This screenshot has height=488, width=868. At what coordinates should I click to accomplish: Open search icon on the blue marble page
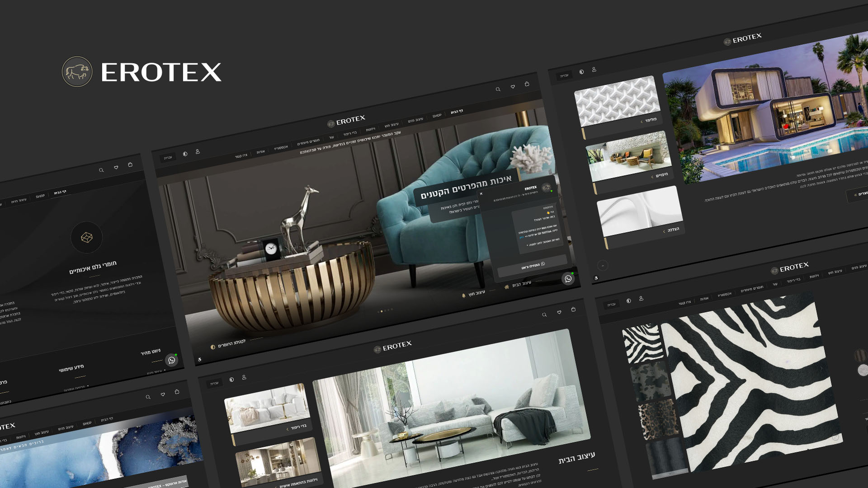pyautogui.click(x=148, y=397)
